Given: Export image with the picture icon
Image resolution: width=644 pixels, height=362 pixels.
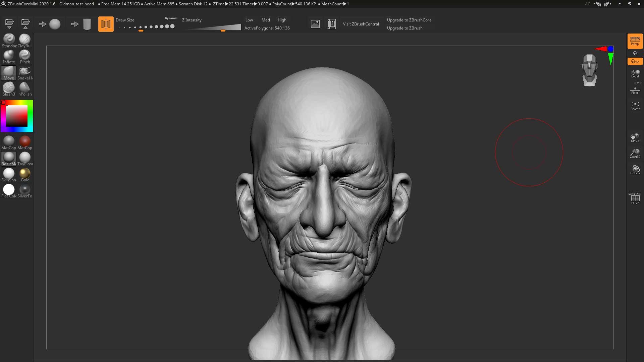Looking at the screenshot, I should tap(315, 24).
